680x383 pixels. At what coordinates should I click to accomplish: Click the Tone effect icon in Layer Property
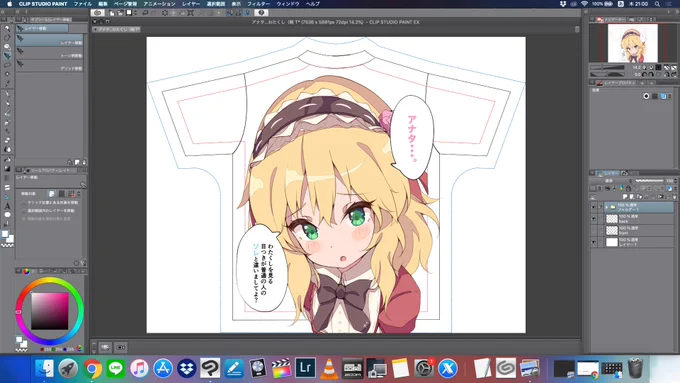pos(655,96)
